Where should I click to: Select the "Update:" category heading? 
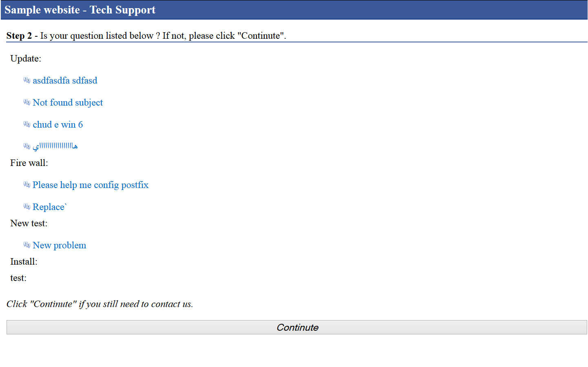coord(26,58)
